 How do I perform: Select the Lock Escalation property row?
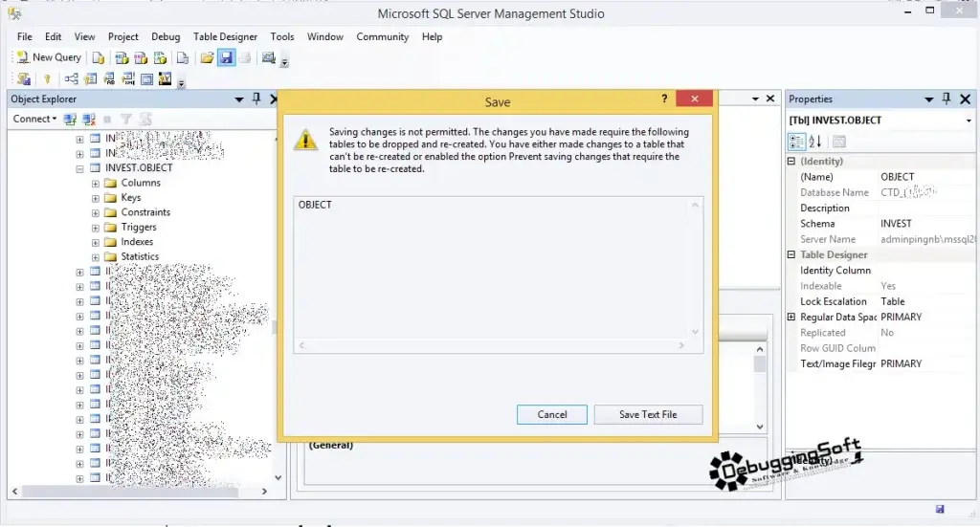880,301
